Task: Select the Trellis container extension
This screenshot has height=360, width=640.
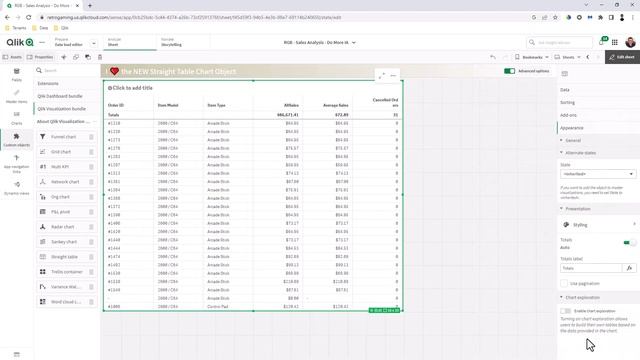Action: pos(67,272)
